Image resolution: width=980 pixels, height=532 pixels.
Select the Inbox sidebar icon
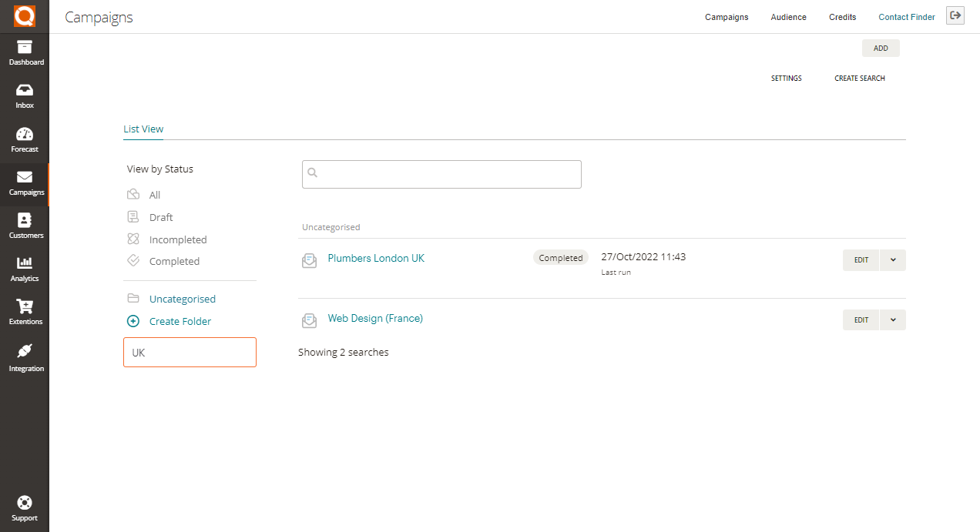(25, 95)
